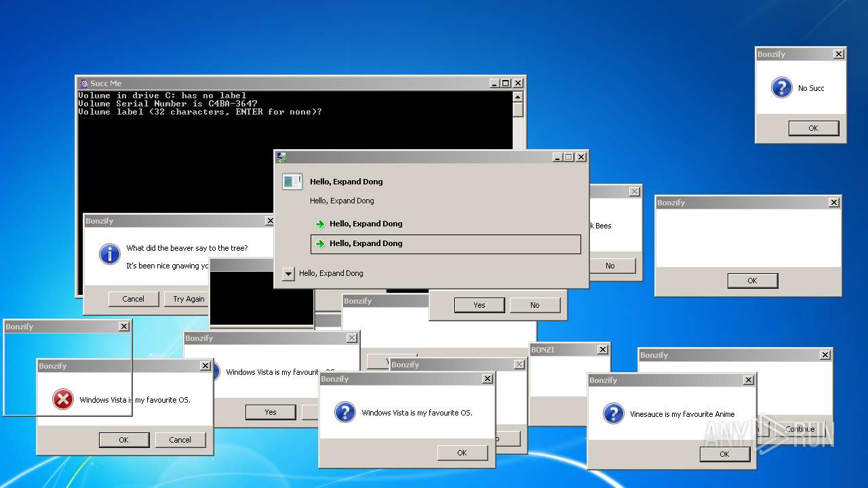
Task: Minimize the Succ Me console window
Action: [x=493, y=83]
